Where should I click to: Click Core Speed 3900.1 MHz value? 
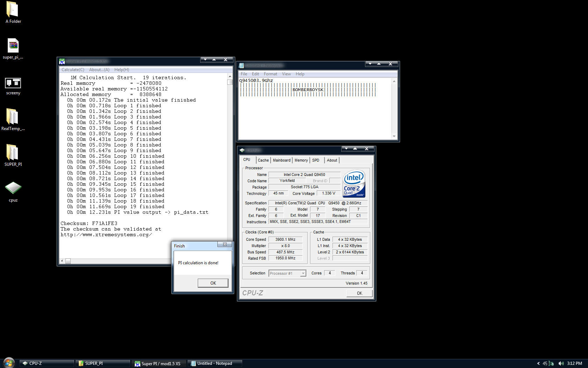pos(285,240)
